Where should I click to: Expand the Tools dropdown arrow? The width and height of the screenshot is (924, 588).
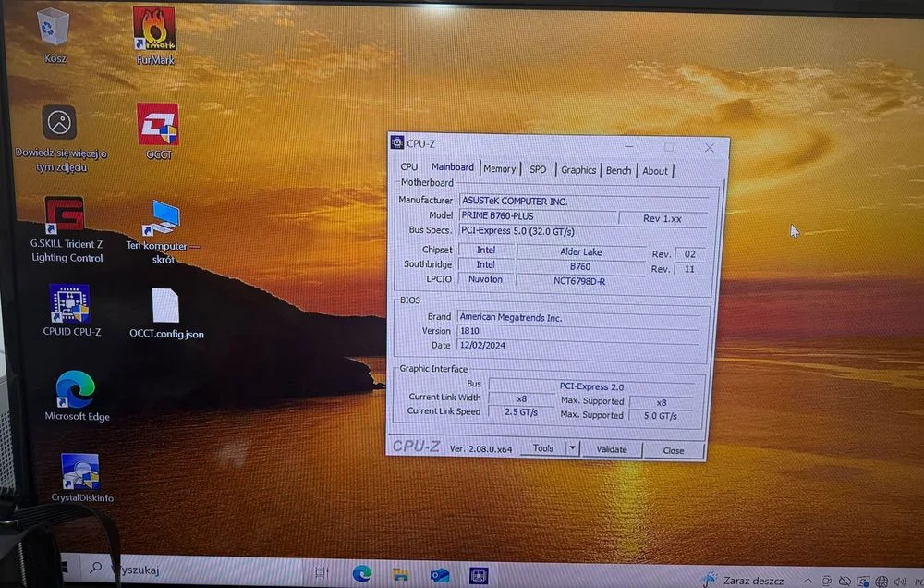[572, 448]
